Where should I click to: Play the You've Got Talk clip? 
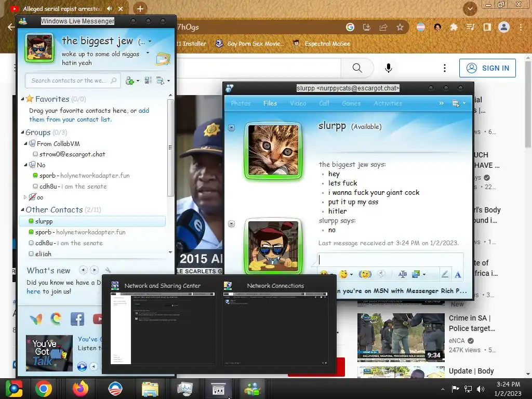click(x=82, y=366)
